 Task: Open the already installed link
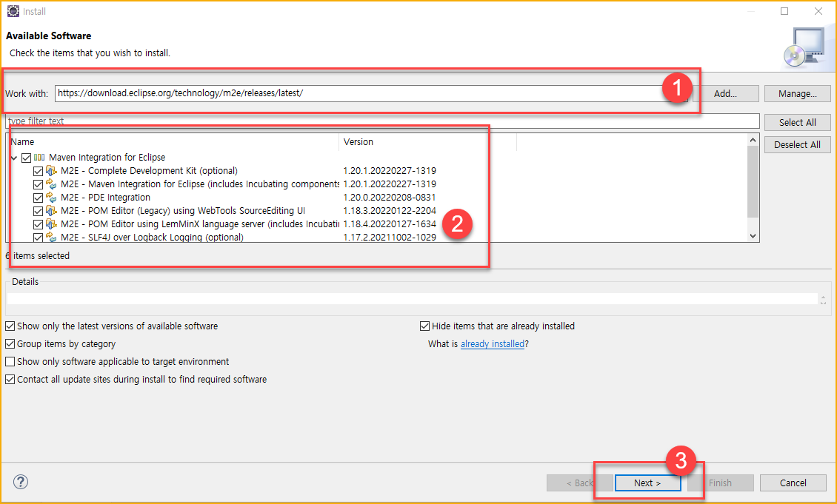[x=492, y=344]
